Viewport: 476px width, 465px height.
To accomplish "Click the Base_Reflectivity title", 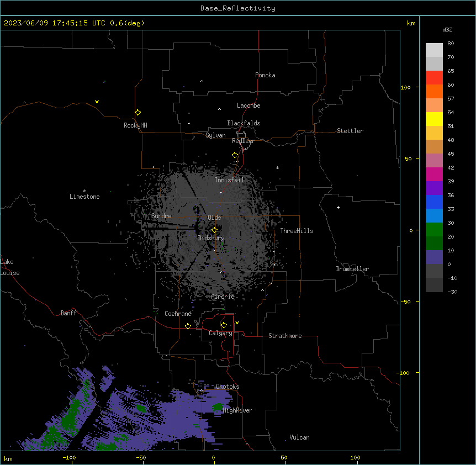I will tap(238, 8).
